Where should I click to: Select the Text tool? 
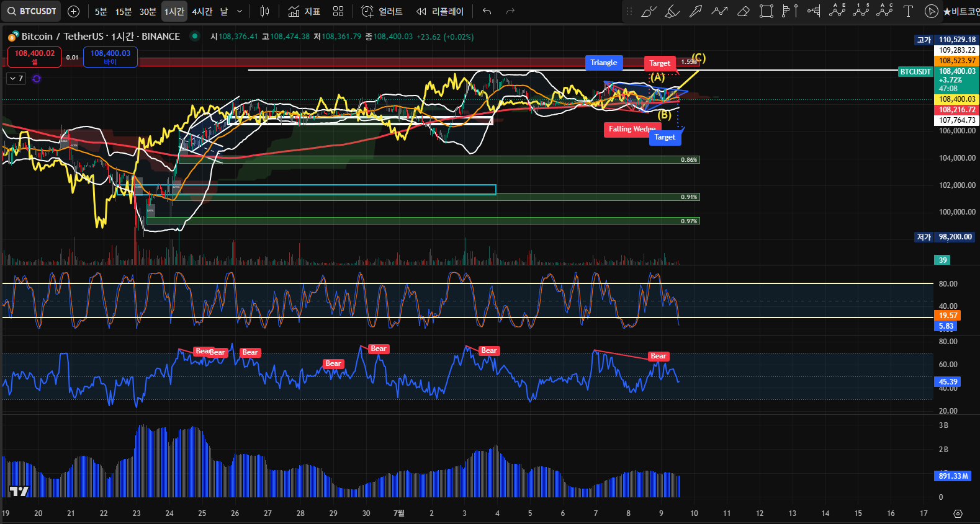908,11
